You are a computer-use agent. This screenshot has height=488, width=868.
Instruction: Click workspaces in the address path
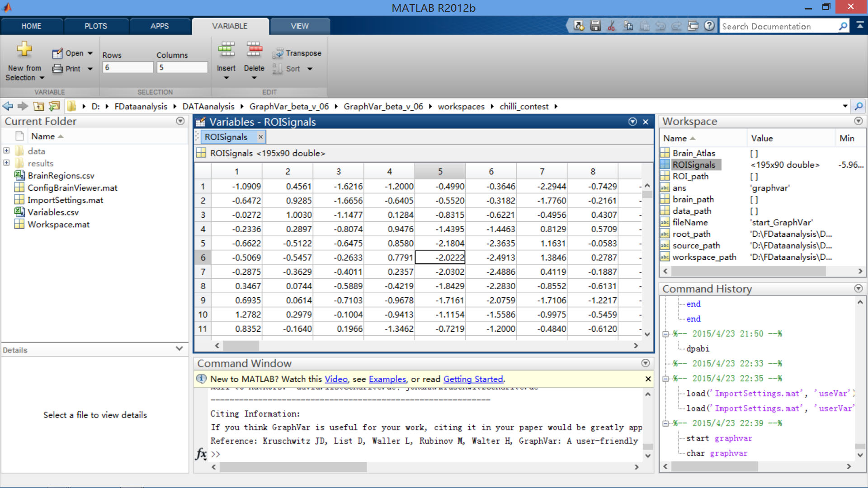click(461, 106)
